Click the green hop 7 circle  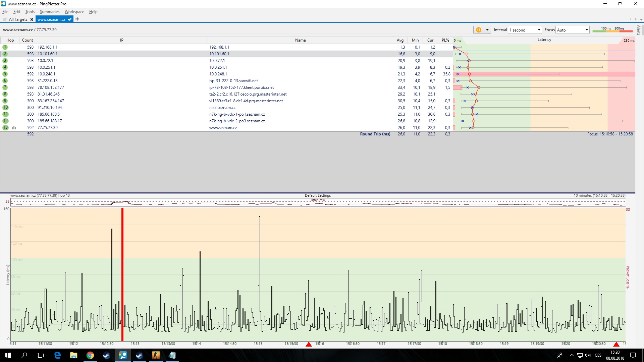(5, 87)
